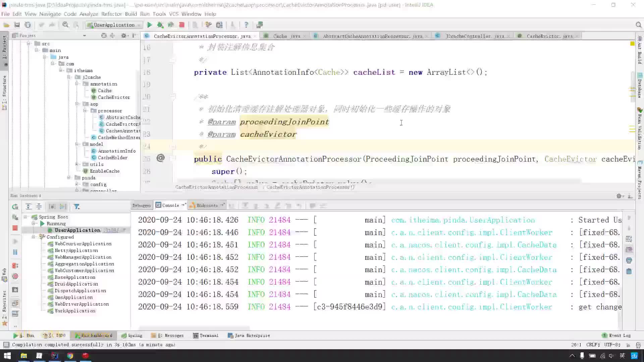The height and width of the screenshot is (362, 644).
Task: Open the TODO tool window
Action: pyautogui.click(x=54, y=336)
